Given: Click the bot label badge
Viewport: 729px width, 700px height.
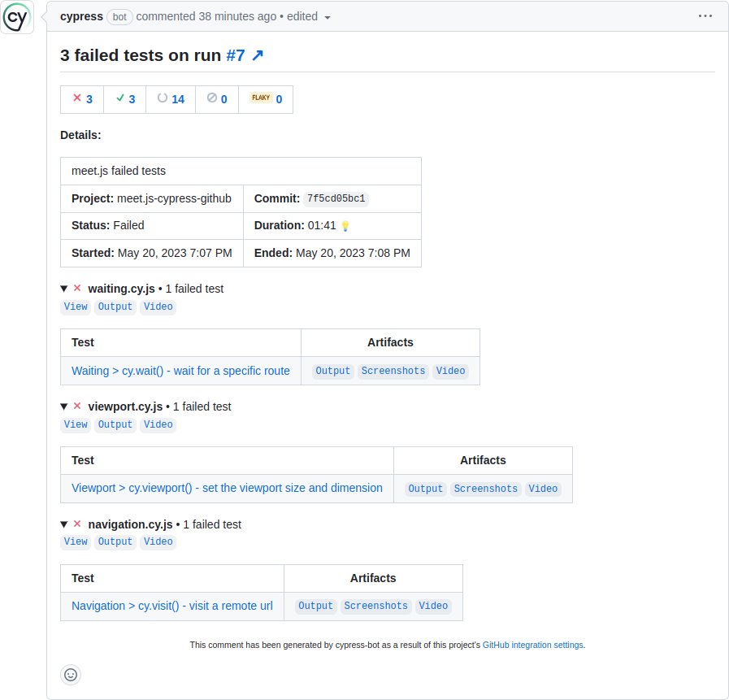Looking at the screenshot, I should [x=119, y=17].
